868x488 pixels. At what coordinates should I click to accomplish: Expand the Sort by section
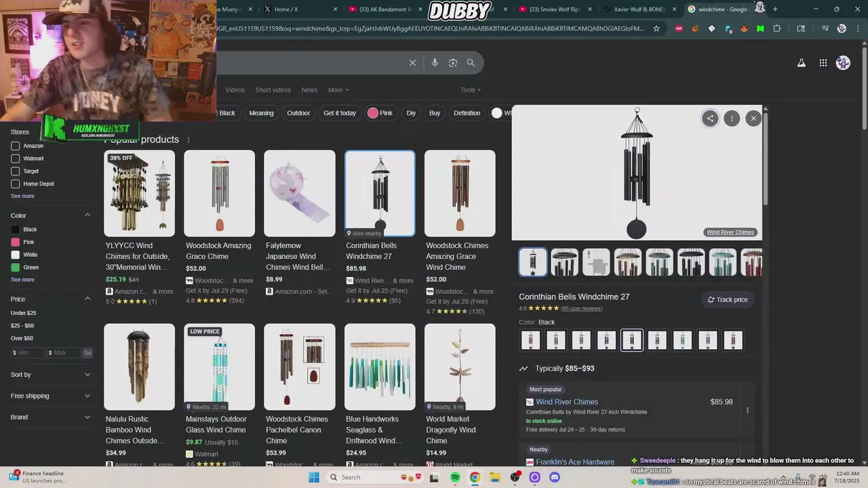point(51,374)
